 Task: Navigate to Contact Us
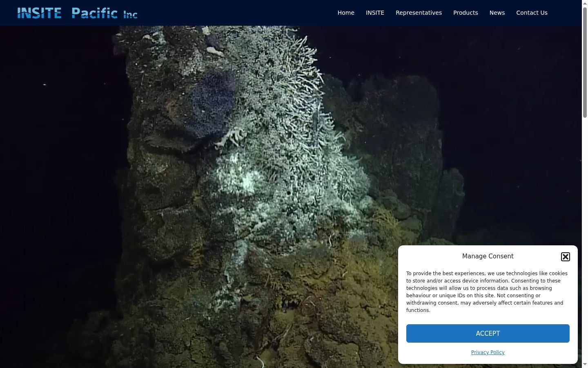coord(532,13)
